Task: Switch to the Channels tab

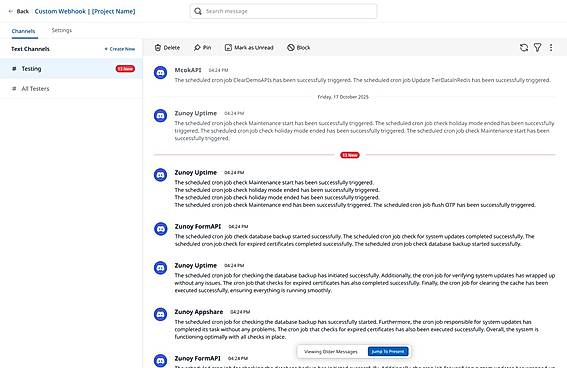Action: point(23,31)
